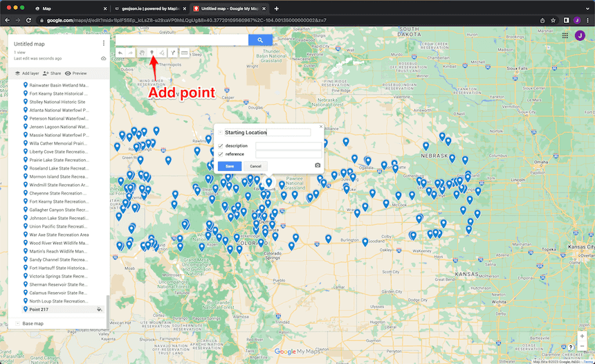Select Sandy Channel State Recreation item
595x364 pixels.
click(x=59, y=260)
